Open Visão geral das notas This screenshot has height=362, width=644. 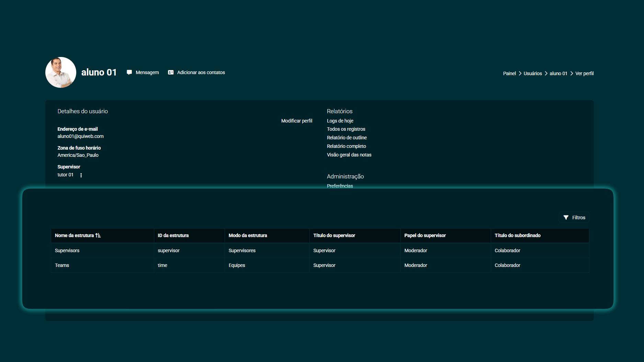349,155
